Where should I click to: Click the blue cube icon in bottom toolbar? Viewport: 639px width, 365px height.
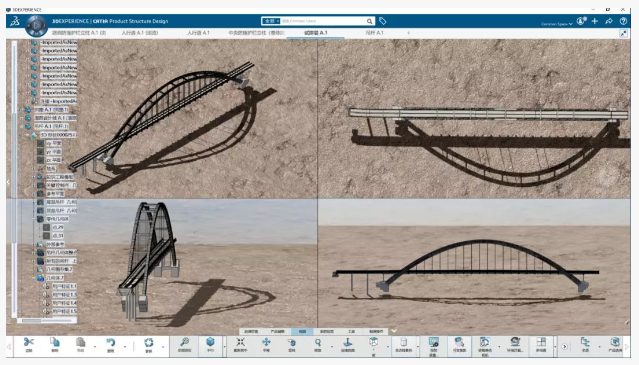[210, 341]
